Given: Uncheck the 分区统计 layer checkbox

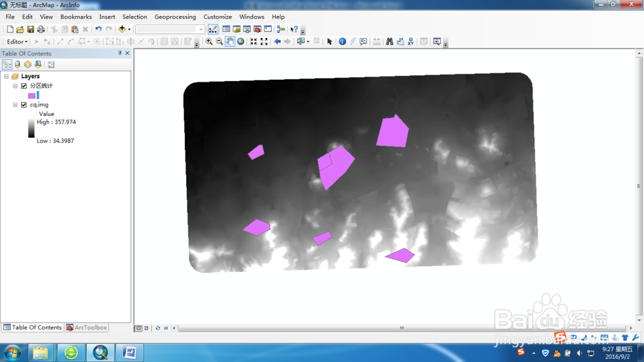Looking at the screenshot, I should pyautogui.click(x=24, y=86).
